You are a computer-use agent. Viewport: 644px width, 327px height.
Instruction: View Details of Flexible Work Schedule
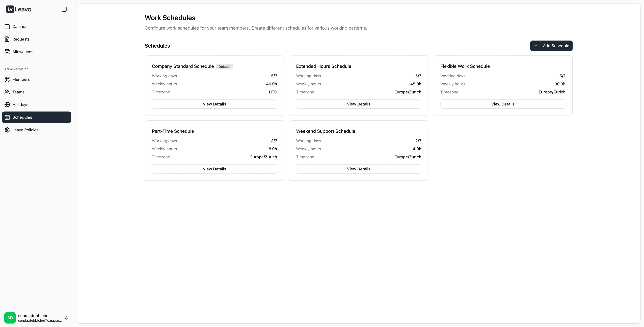point(502,104)
